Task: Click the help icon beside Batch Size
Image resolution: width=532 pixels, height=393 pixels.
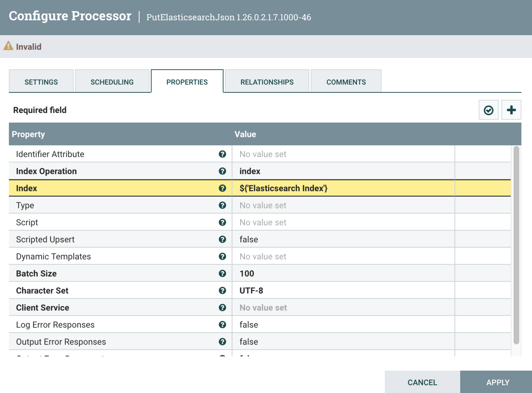Action: pos(222,274)
